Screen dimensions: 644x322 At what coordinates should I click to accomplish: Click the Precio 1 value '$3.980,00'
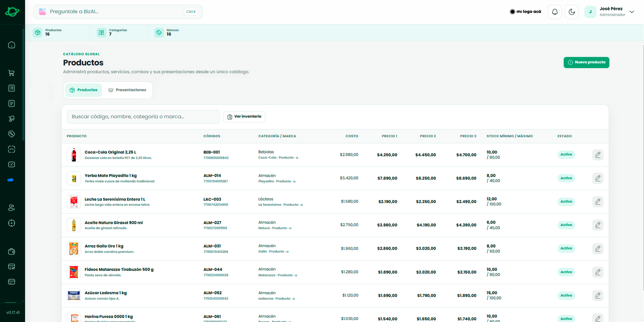pos(387,225)
